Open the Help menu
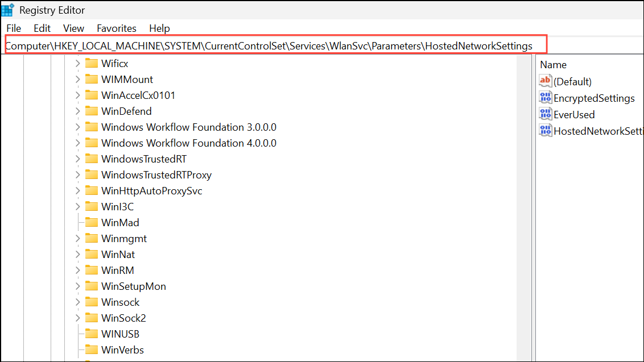 point(159,28)
